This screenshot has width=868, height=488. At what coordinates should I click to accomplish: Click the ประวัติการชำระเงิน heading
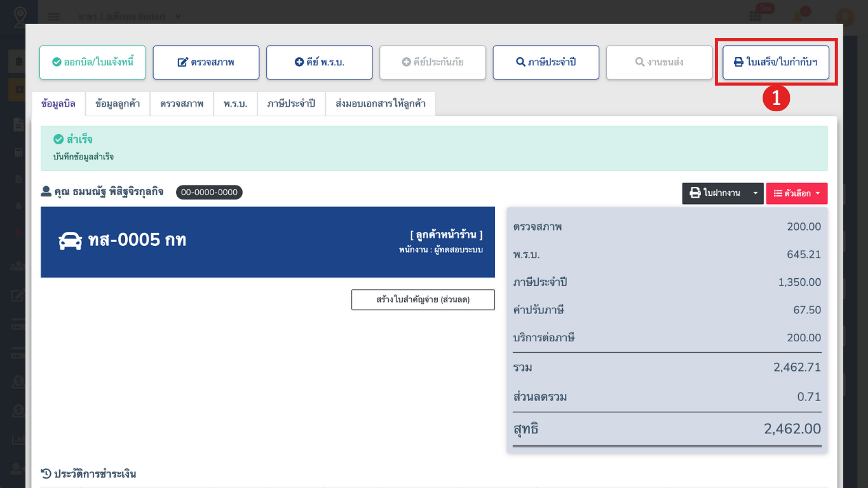(x=95, y=474)
